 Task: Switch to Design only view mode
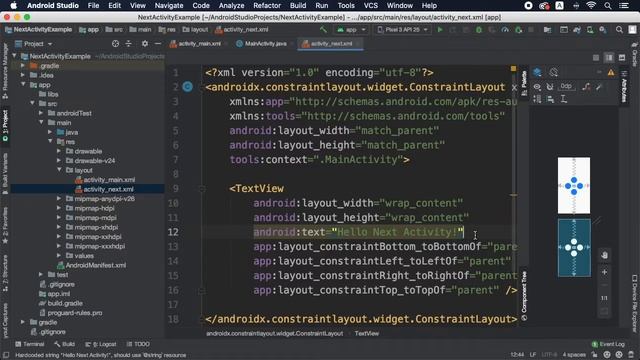(622, 58)
